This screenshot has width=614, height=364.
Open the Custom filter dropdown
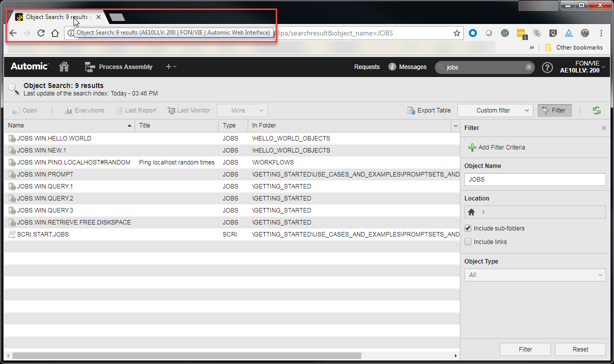[494, 110]
